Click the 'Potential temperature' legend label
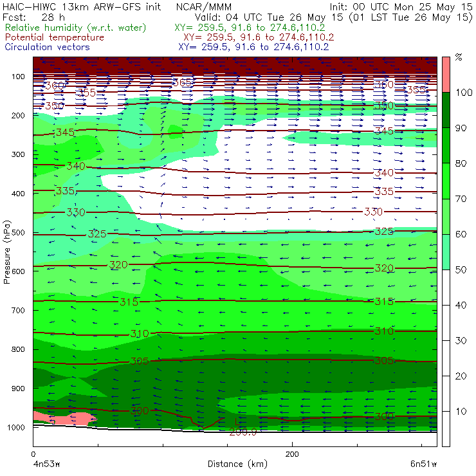The height and width of the screenshot is (476, 476). [55, 37]
